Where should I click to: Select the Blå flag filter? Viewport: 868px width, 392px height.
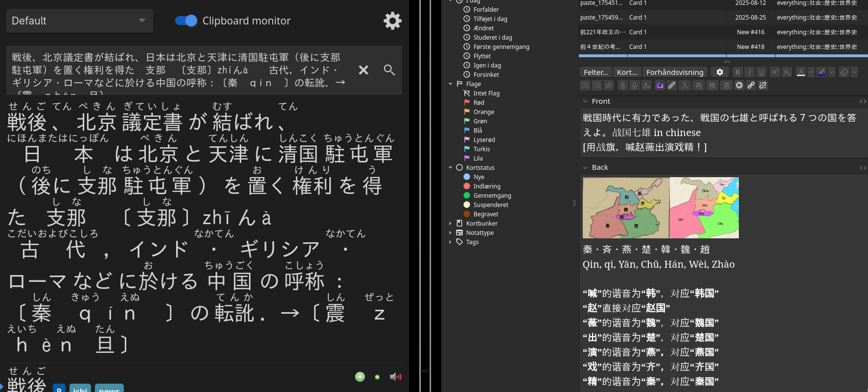(x=478, y=131)
